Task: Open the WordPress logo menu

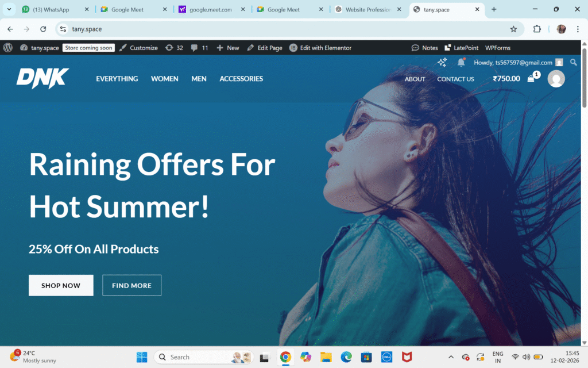Action: [x=8, y=48]
